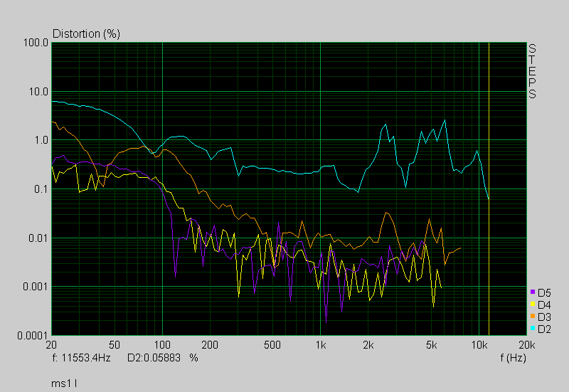Click the 200 x-axis tick label
The image size is (569, 392).
(x=210, y=345)
